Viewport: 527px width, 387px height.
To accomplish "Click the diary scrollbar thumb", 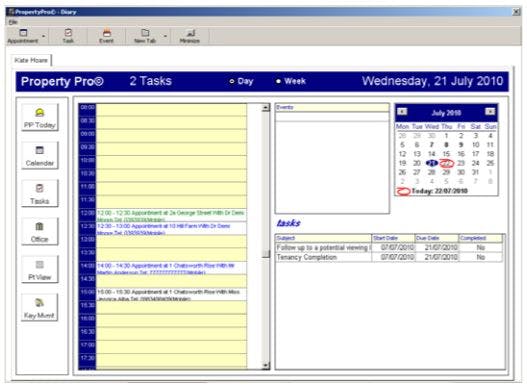I will point(266,253).
